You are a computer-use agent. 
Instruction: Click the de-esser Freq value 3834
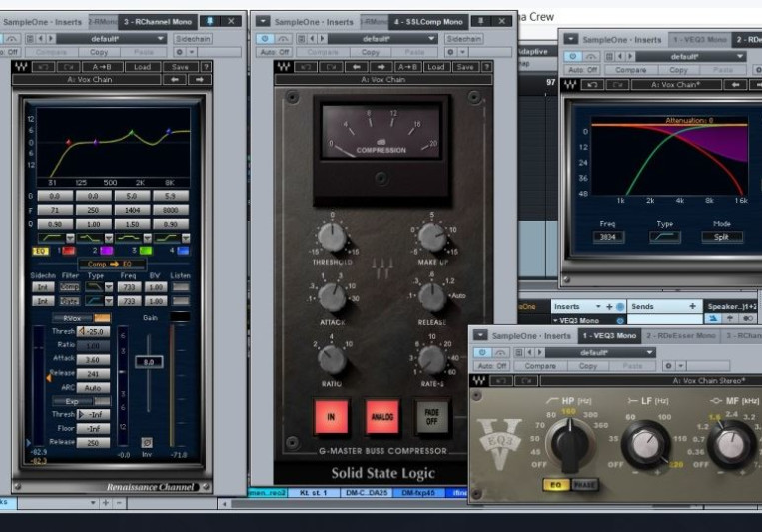607,237
